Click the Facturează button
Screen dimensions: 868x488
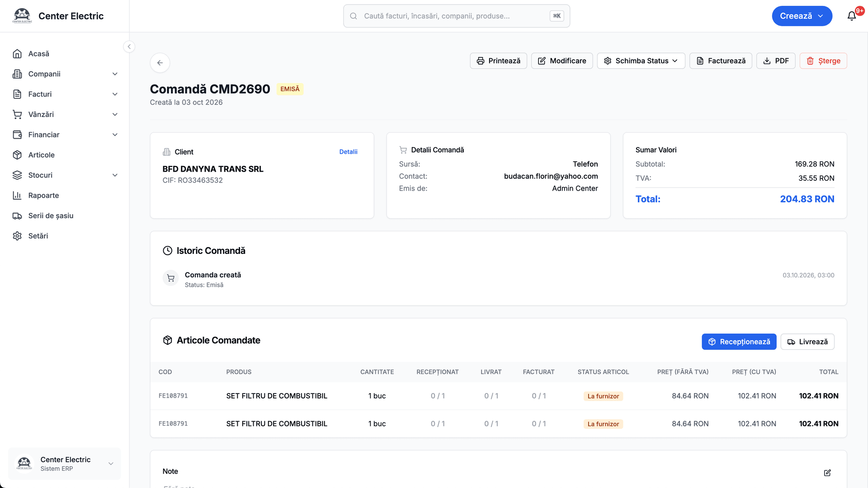point(721,61)
